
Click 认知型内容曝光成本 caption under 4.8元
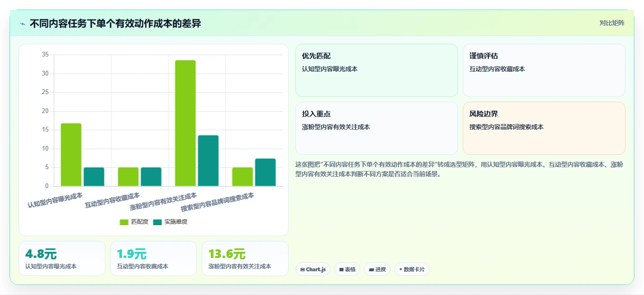pyautogui.click(x=51, y=266)
